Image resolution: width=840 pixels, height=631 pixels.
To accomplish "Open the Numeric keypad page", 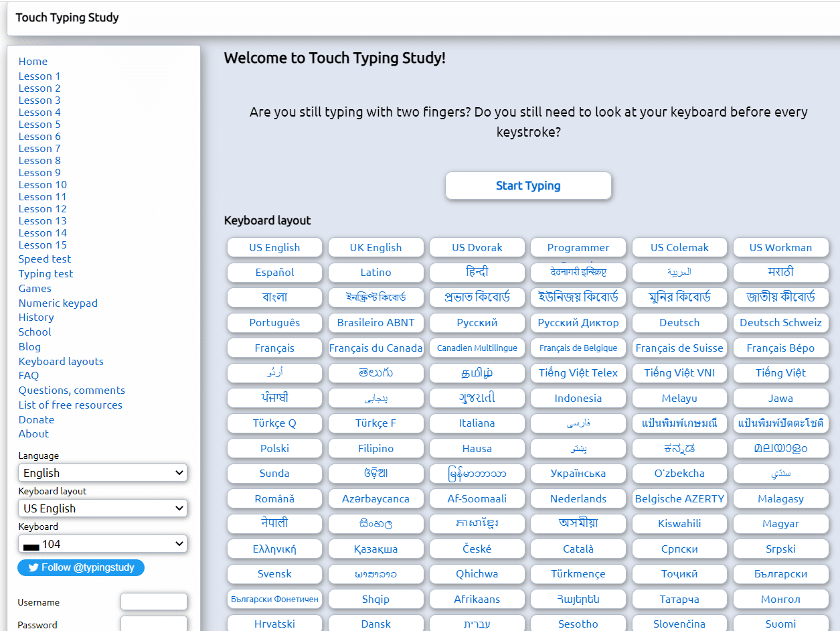I will [x=58, y=303].
